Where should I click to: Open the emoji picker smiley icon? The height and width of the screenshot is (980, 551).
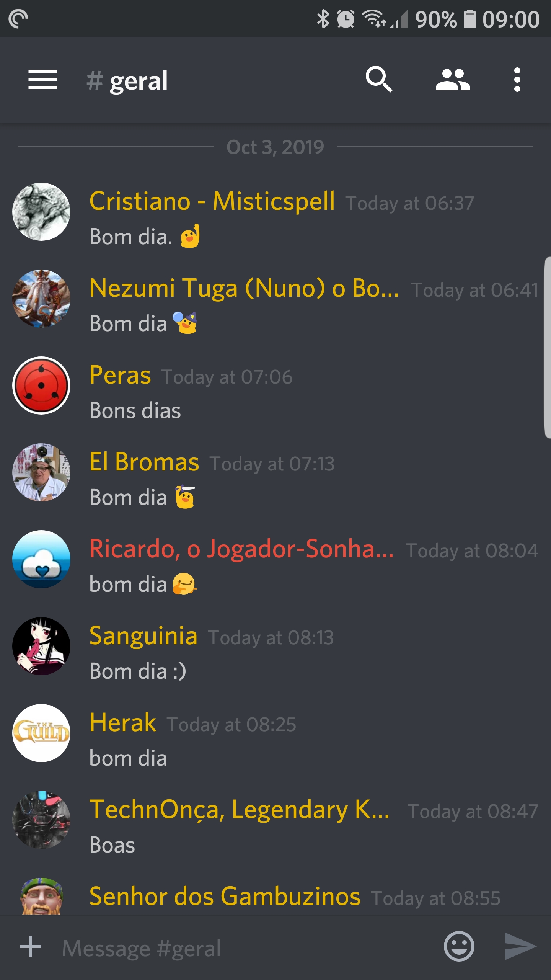[459, 946]
